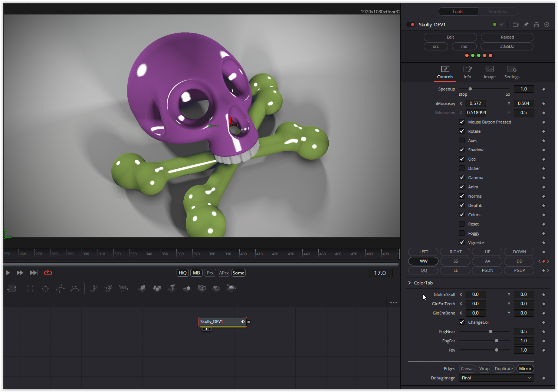Click the Edit button
Screen dimensions: 558x392
tap(450, 37)
